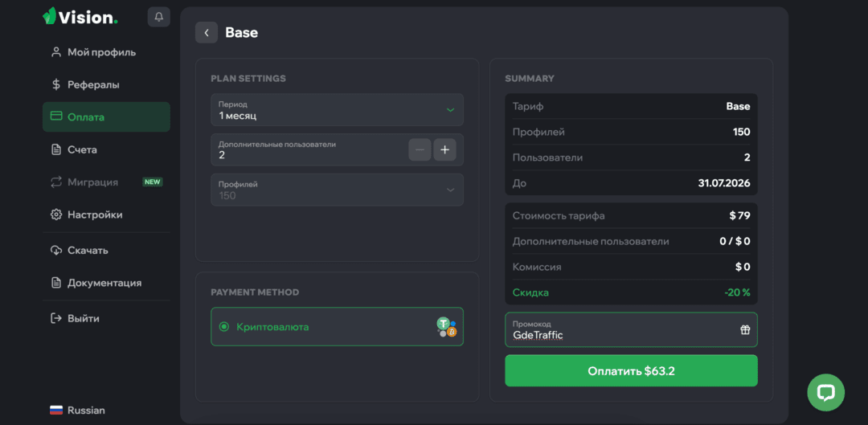Click the Рефералы dollar icon
868x425 pixels.
click(x=56, y=84)
